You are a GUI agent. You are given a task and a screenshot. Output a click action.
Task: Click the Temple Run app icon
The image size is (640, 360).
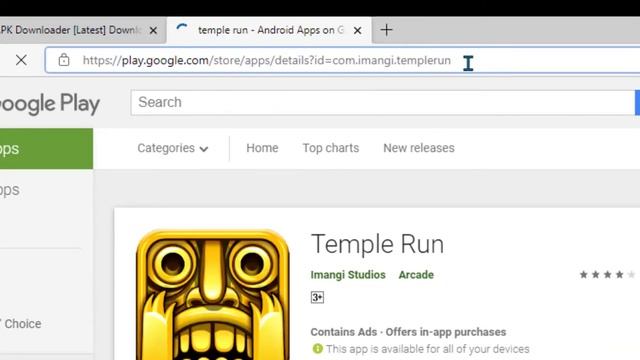[x=213, y=295]
